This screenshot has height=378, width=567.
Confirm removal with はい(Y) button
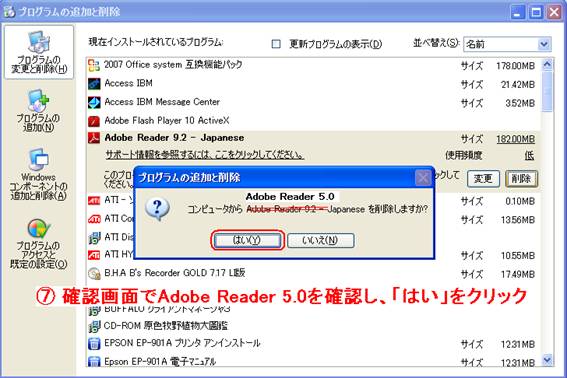(x=247, y=240)
